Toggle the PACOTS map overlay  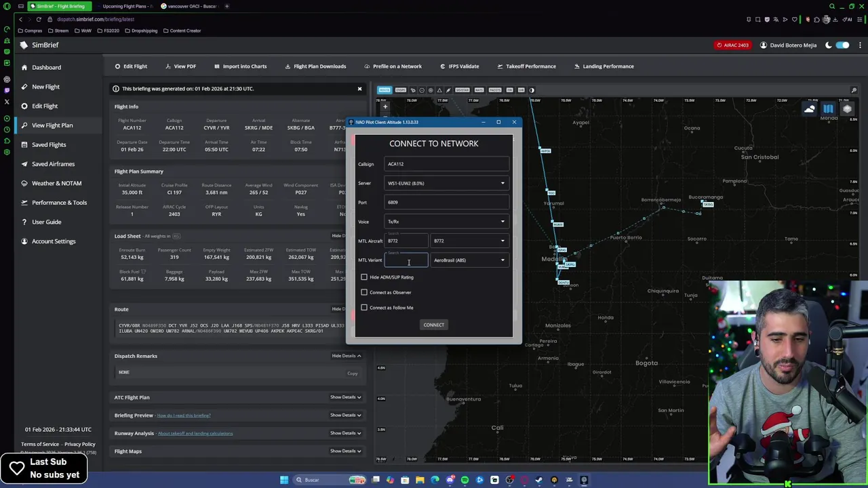(495, 90)
